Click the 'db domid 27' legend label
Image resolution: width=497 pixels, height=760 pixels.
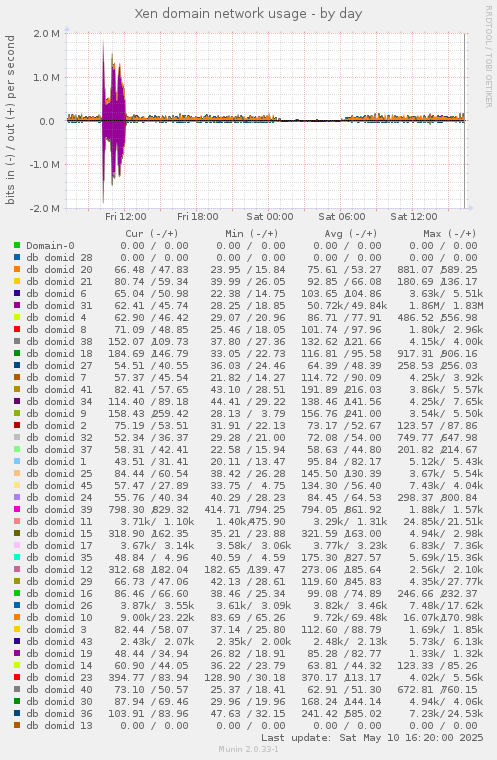coord(59,365)
